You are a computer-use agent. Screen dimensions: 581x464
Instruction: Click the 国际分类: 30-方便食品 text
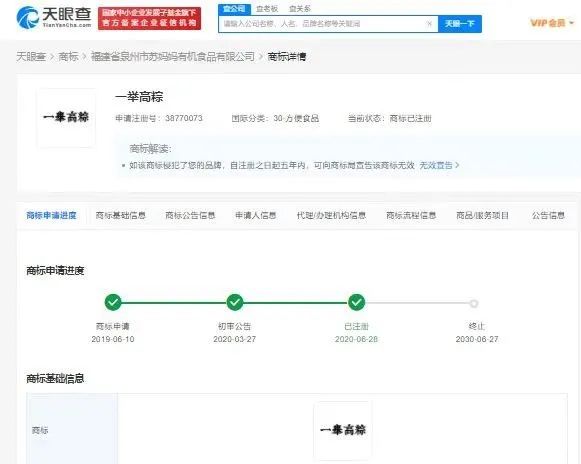(275, 118)
